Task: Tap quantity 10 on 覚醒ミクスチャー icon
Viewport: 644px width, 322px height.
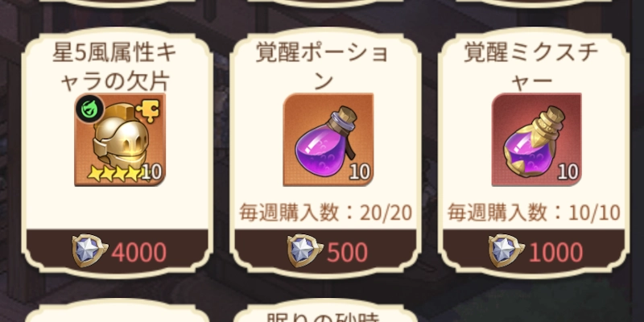Action: (x=568, y=172)
